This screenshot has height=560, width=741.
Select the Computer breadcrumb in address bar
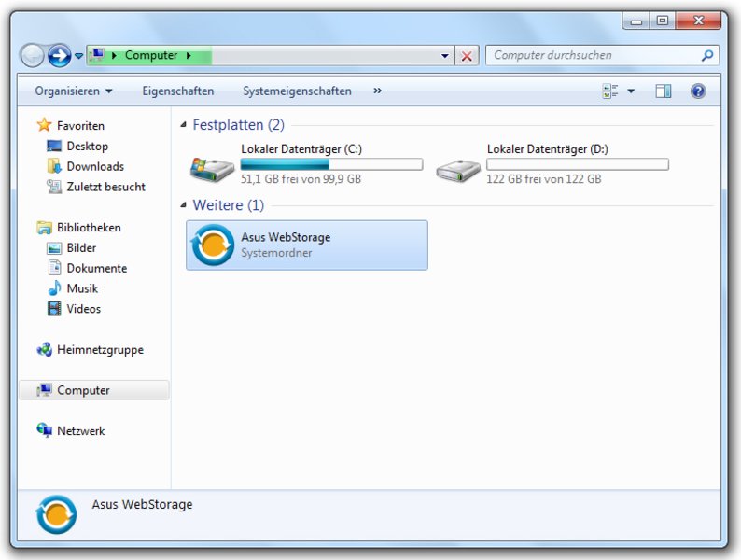151,55
